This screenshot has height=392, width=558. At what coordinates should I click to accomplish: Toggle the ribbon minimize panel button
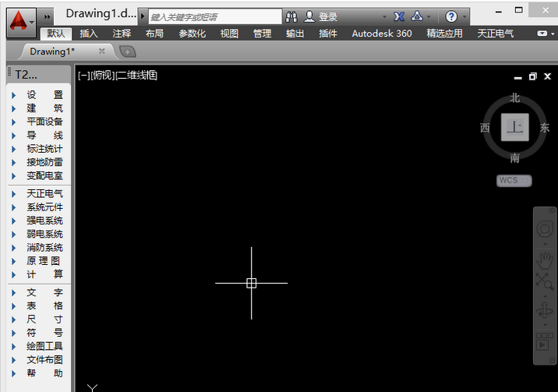tap(542, 34)
